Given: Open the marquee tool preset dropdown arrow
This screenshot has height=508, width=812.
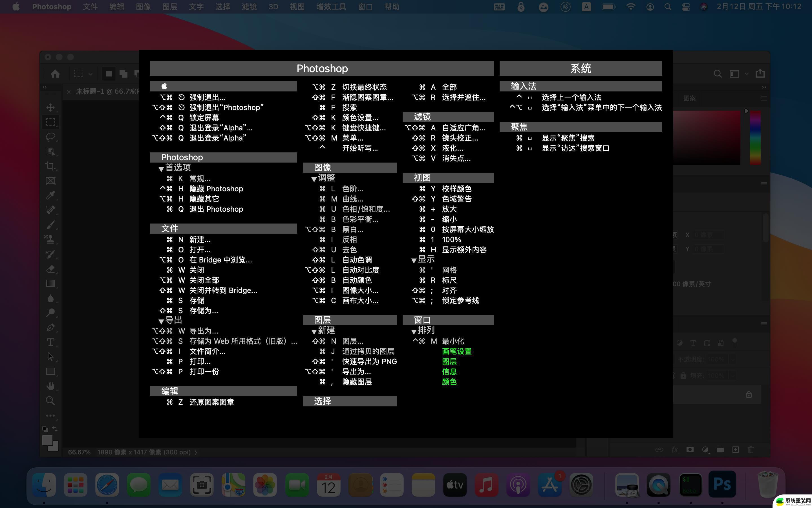Looking at the screenshot, I should point(90,74).
